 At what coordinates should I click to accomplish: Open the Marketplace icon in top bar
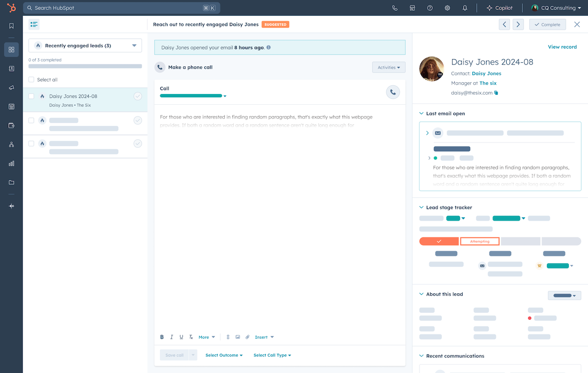[413, 8]
